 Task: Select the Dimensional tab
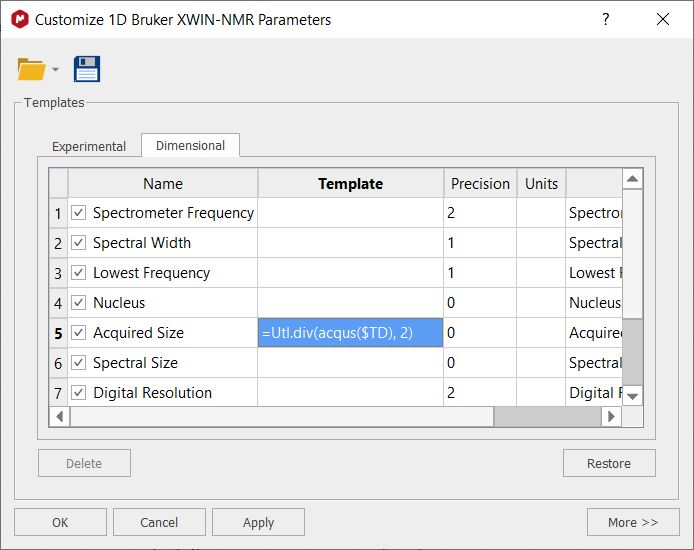(190, 146)
